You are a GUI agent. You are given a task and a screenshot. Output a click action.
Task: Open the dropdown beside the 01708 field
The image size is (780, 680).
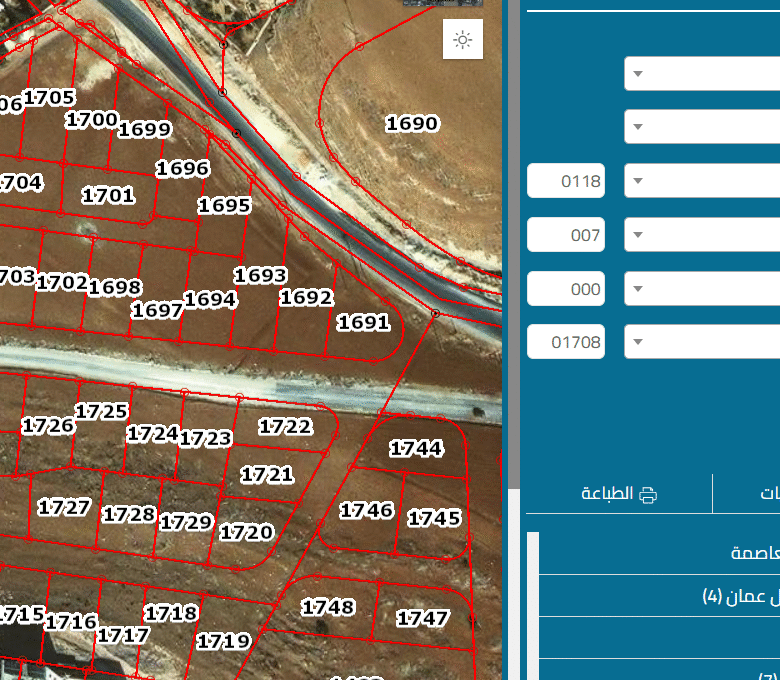click(702, 342)
